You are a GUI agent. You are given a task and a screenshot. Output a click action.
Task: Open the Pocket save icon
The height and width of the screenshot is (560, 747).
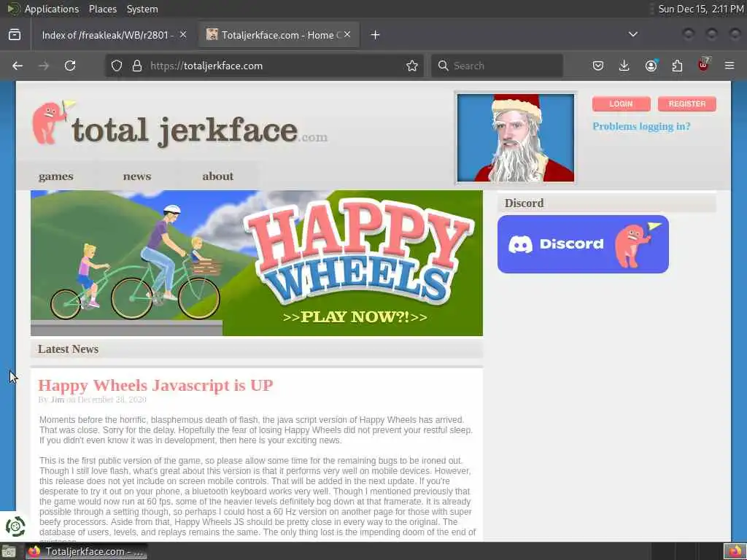(598, 66)
